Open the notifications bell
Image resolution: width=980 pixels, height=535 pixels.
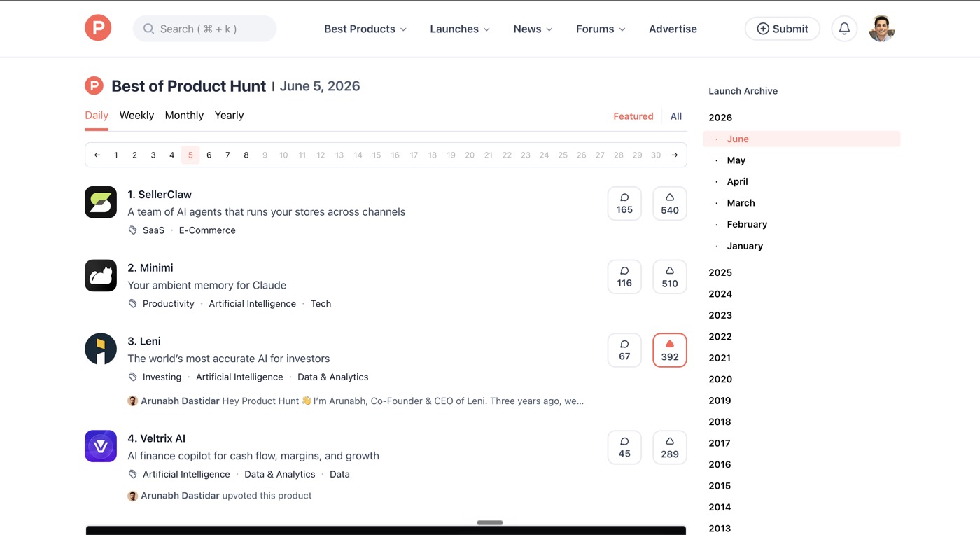(x=844, y=29)
